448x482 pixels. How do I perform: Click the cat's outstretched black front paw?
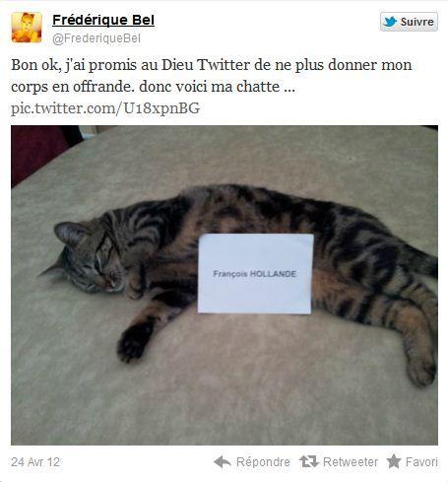click(x=134, y=342)
